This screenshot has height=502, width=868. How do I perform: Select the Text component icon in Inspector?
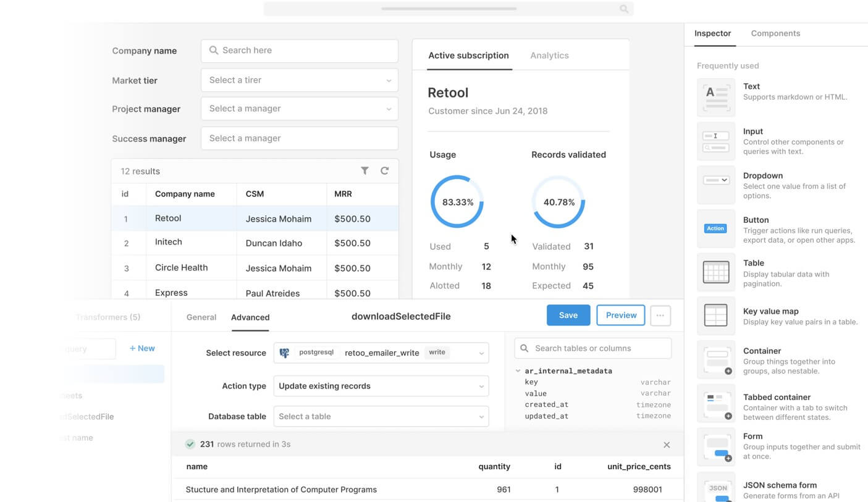(716, 96)
